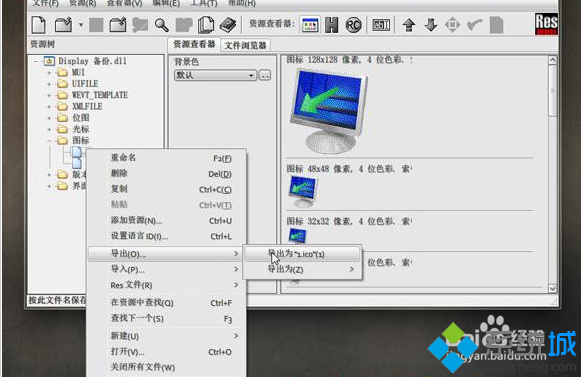This screenshot has height=377, width=581.
Task: Expand the 光标 folder node
Action: coord(49,129)
